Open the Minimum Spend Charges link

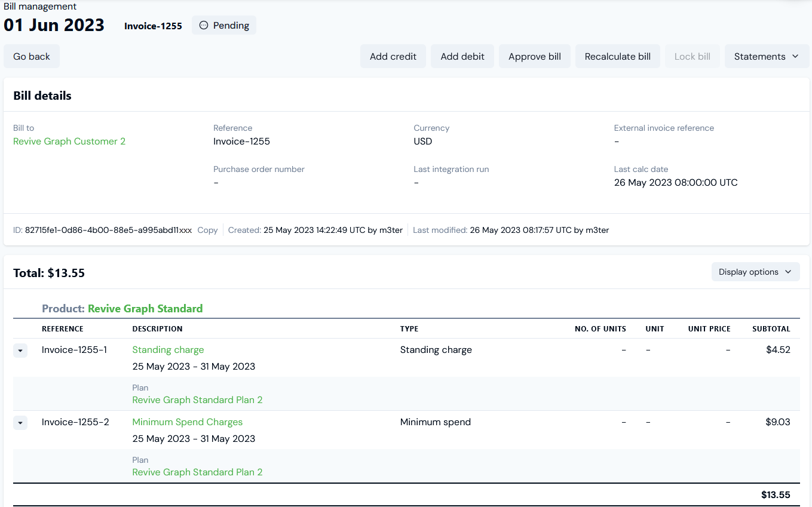[187, 422]
